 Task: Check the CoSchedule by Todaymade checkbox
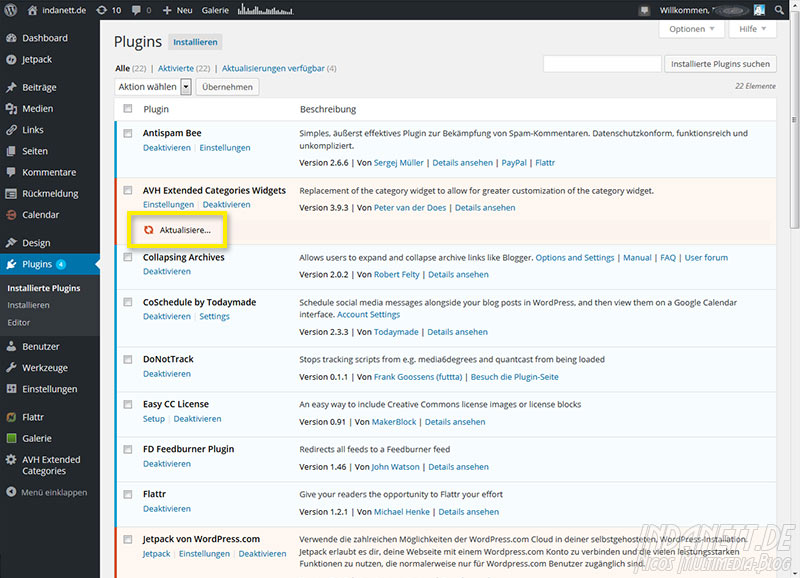[128, 302]
